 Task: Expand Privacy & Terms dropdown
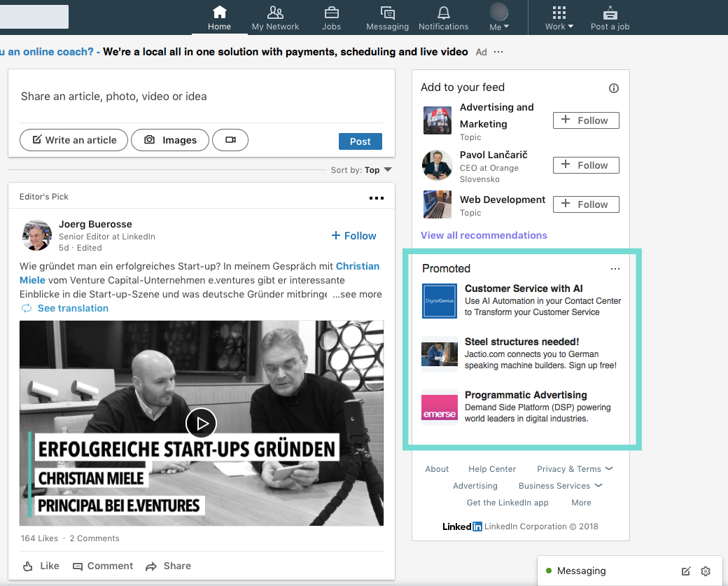(x=575, y=469)
